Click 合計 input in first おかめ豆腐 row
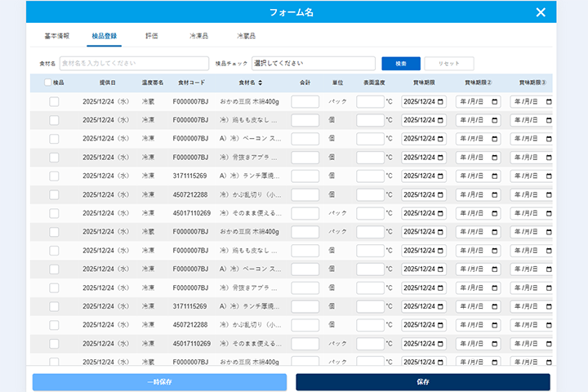588x392 pixels. (x=305, y=101)
